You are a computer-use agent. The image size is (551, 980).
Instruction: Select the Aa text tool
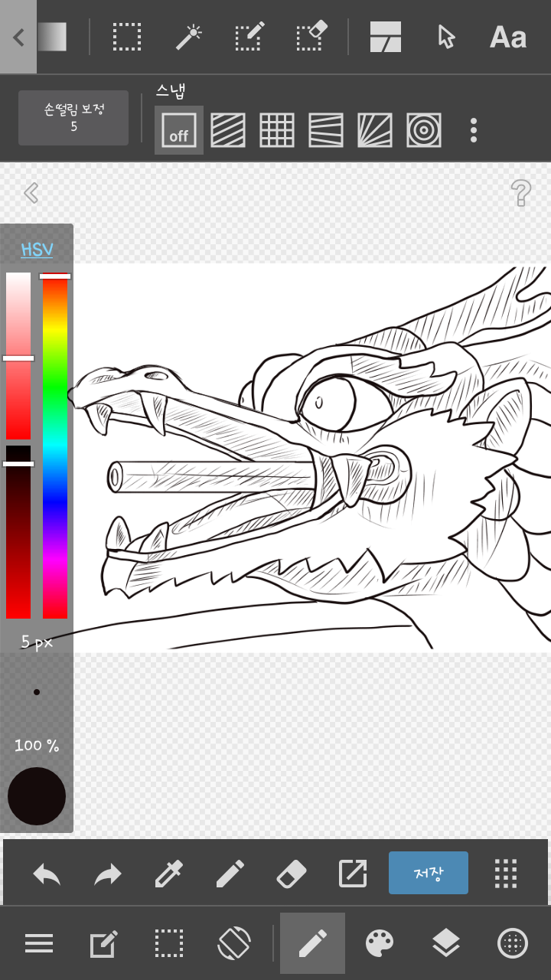coord(508,37)
